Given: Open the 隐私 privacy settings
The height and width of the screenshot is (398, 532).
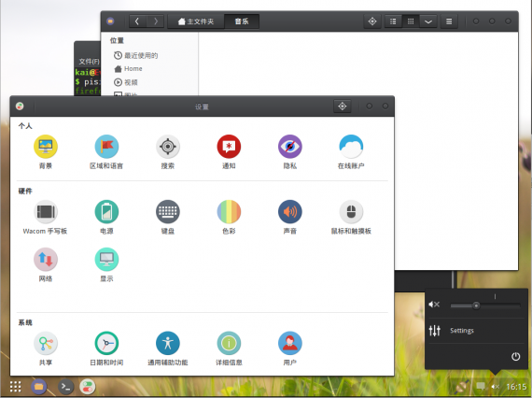Looking at the screenshot, I should [289, 151].
